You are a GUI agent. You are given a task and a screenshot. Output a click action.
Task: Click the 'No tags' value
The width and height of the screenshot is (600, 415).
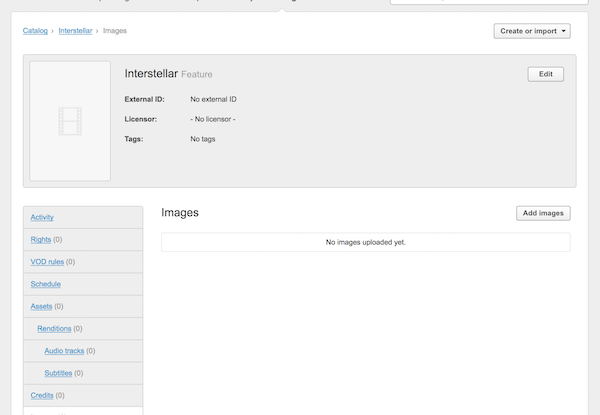point(202,139)
